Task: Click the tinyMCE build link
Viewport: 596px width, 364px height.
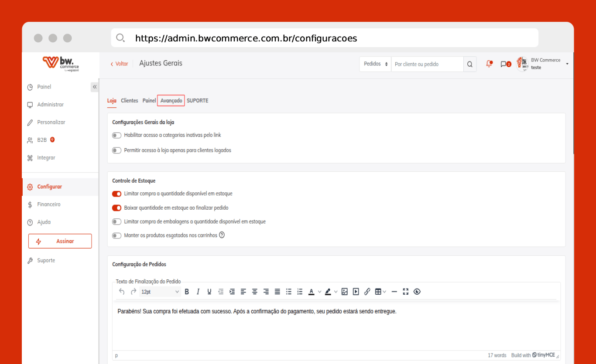Action: tap(533, 355)
